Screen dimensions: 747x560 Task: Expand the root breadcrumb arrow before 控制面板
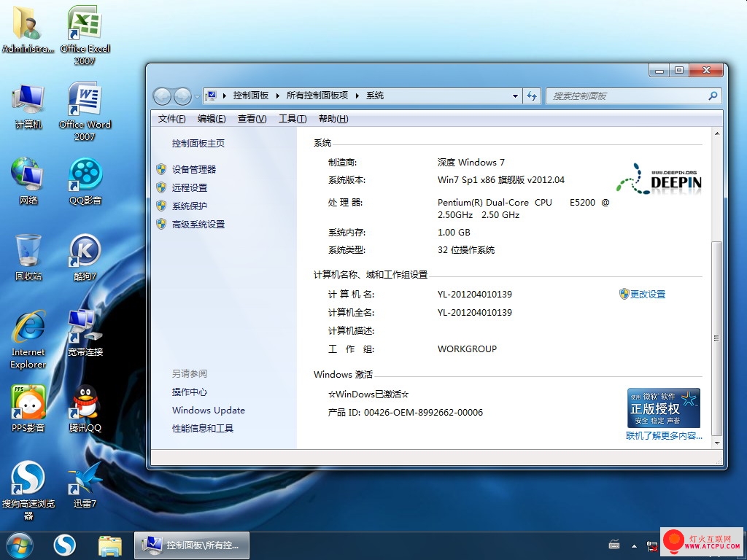225,96
